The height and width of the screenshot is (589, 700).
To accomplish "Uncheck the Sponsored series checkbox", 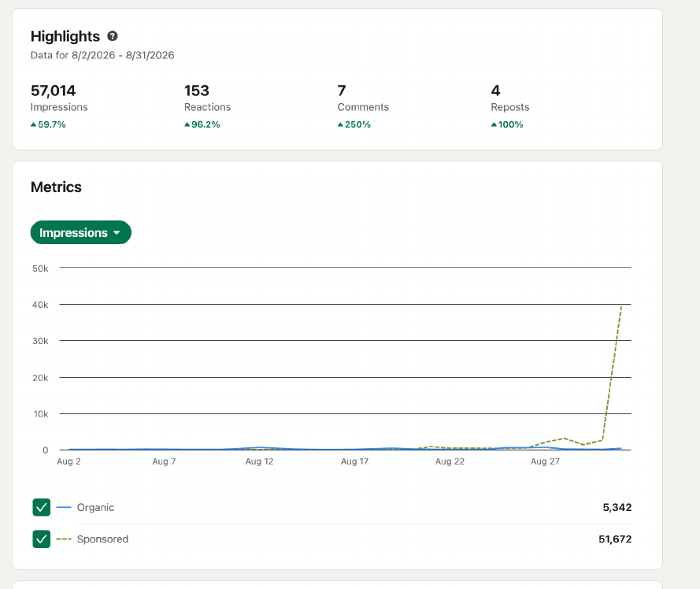I will 42,539.
